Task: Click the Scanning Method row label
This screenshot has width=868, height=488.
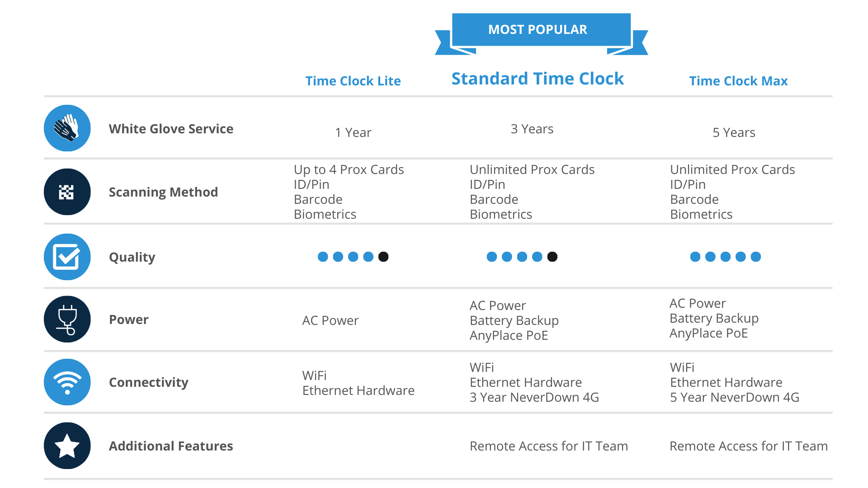Action: pos(163,192)
